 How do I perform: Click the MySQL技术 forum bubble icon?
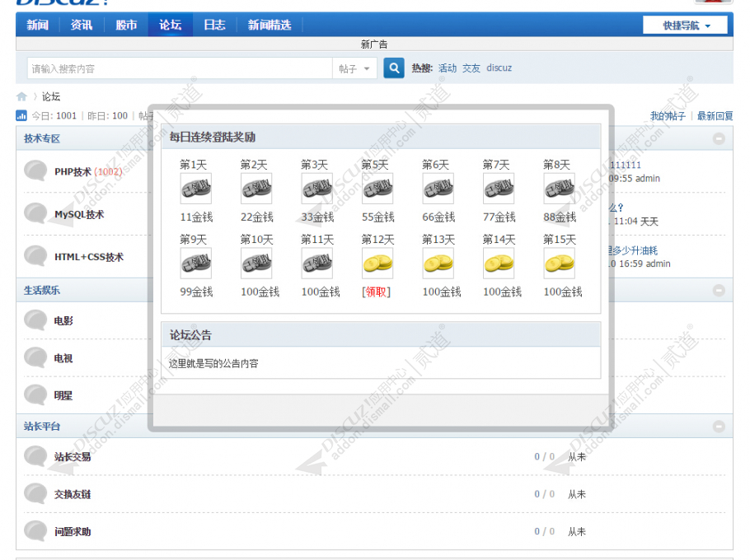[x=35, y=213]
